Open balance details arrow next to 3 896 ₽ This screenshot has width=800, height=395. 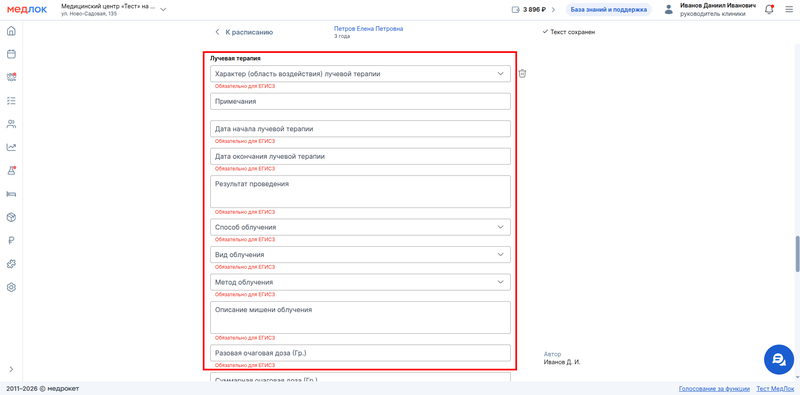(554, 10)
